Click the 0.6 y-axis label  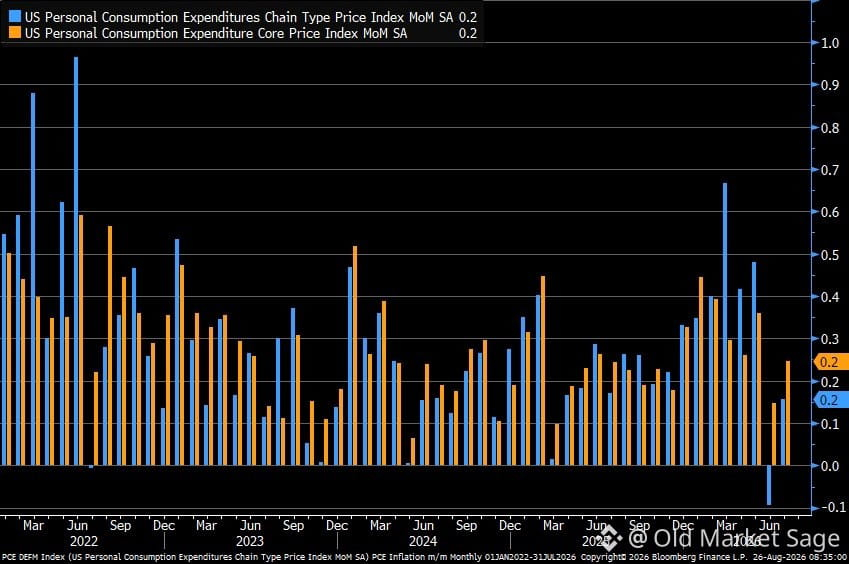(830, 212)
